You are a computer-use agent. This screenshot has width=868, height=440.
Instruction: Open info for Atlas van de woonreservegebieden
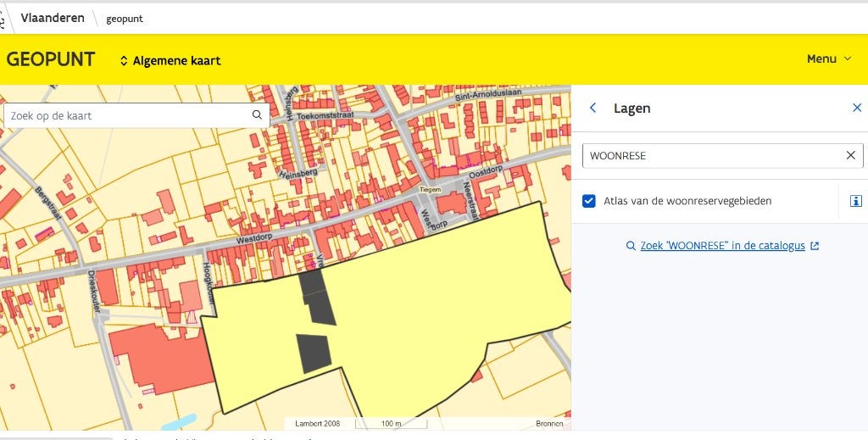pyautogui.click(x=856, y=201)
